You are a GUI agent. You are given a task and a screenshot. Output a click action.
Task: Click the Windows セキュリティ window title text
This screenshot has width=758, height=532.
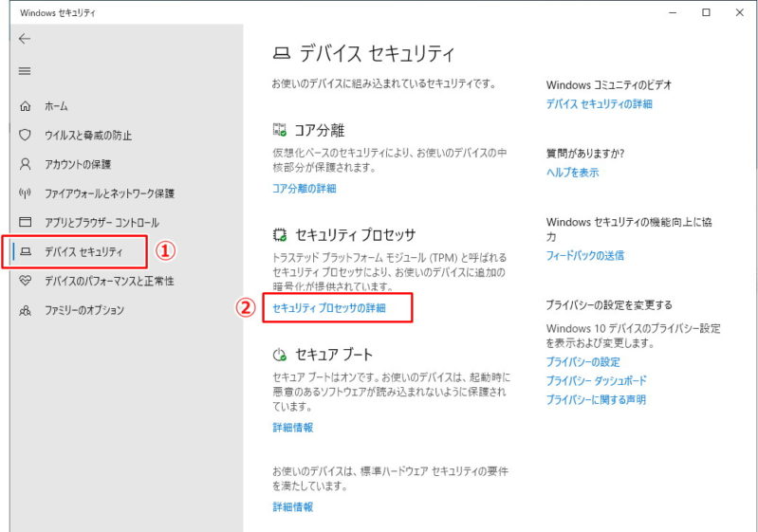58,13
